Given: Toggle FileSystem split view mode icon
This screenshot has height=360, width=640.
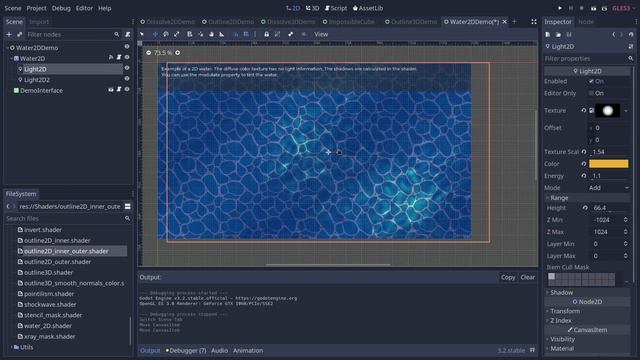Looking at the screenshot, I should (127, 207).
